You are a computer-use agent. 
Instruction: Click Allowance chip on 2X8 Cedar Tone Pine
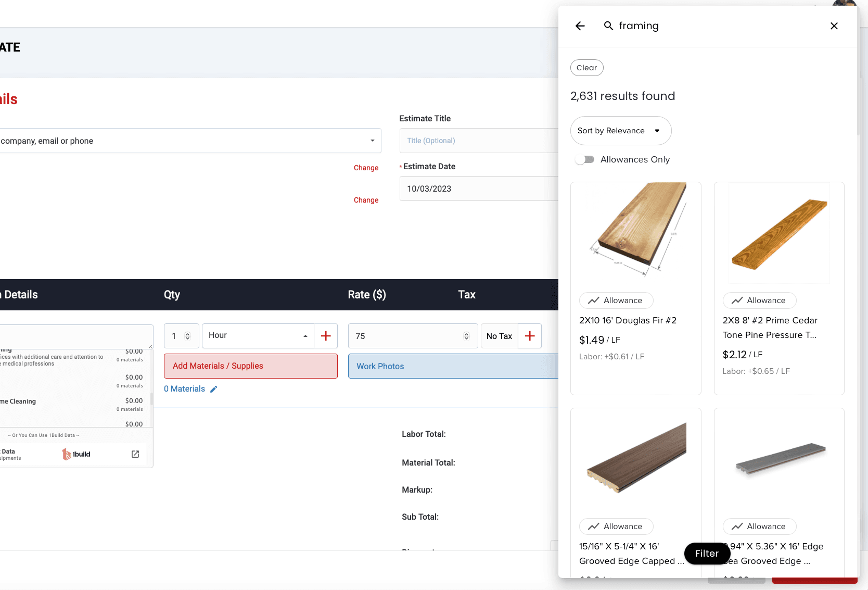759,300
